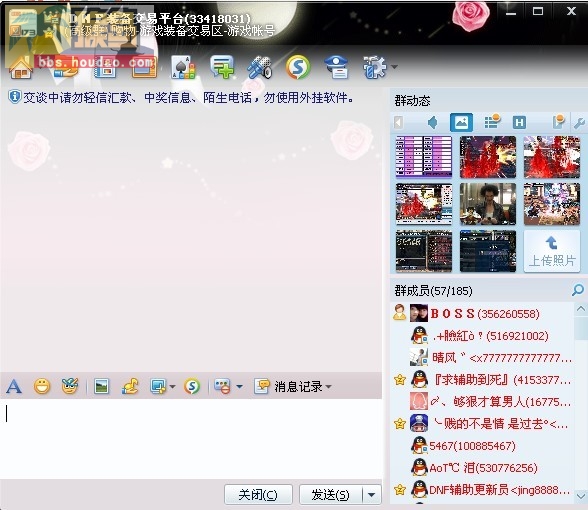Open the photo thumbnail of man sitting

tap(488, 204)
